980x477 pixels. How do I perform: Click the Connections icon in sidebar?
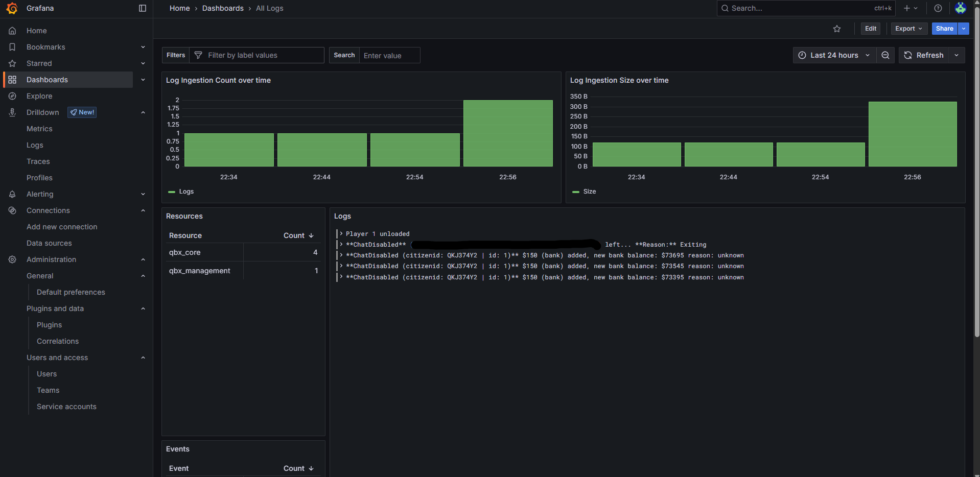pyautogui.click(x=12, y=210)
